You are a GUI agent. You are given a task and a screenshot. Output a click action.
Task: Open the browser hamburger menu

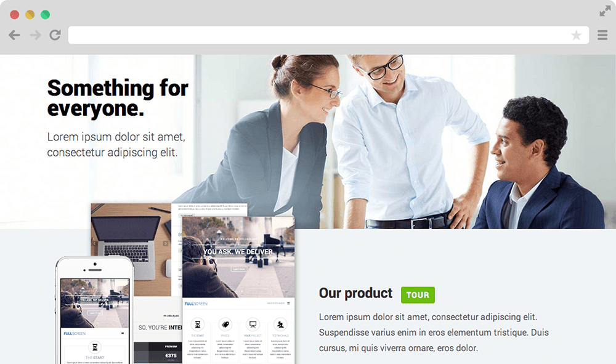[602, 35]
